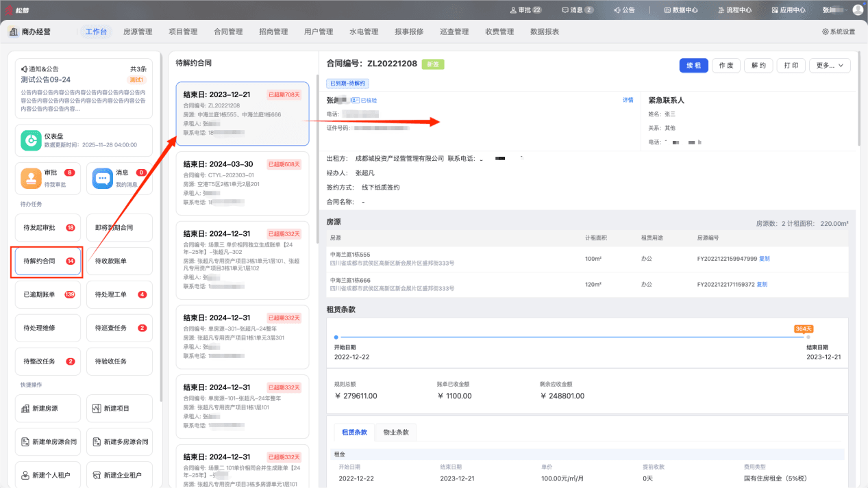Expand the 更多 dropdown button
Screen dimensions: 868x488
tap(830, 65)
